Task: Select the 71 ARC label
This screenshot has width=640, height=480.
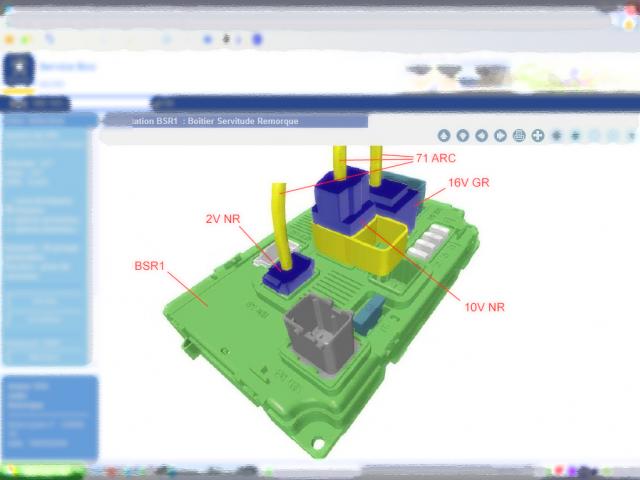Action: pyautogui.click(x=436, y=158)
